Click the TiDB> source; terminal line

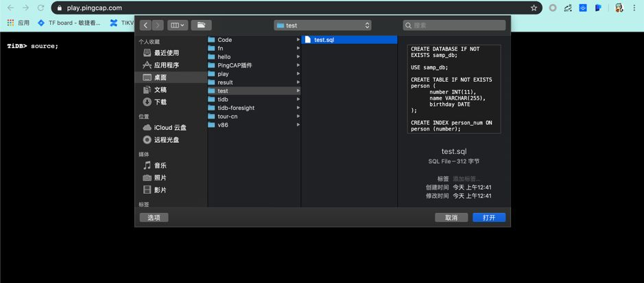pos(33,46)
